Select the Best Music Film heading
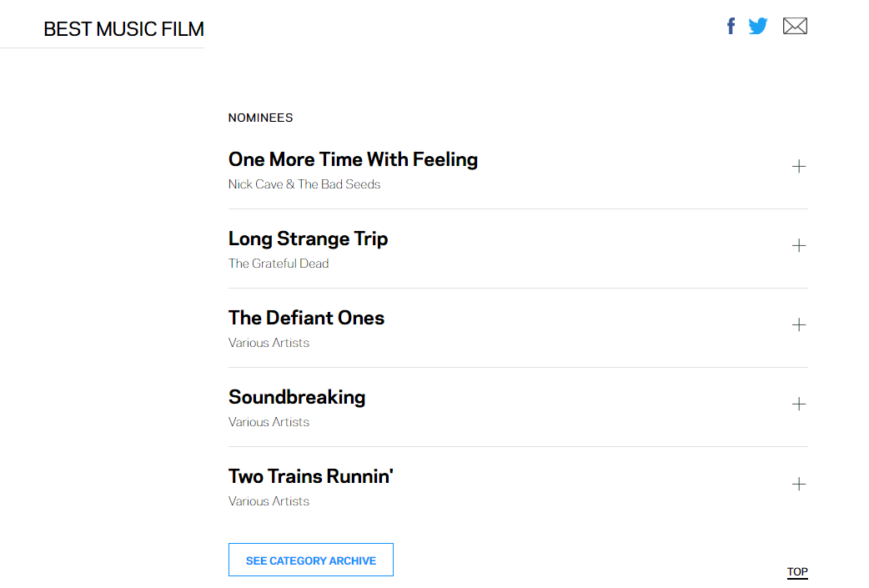Image resolution: width=869 pixels, height=588 pixels. click(123, 29)
